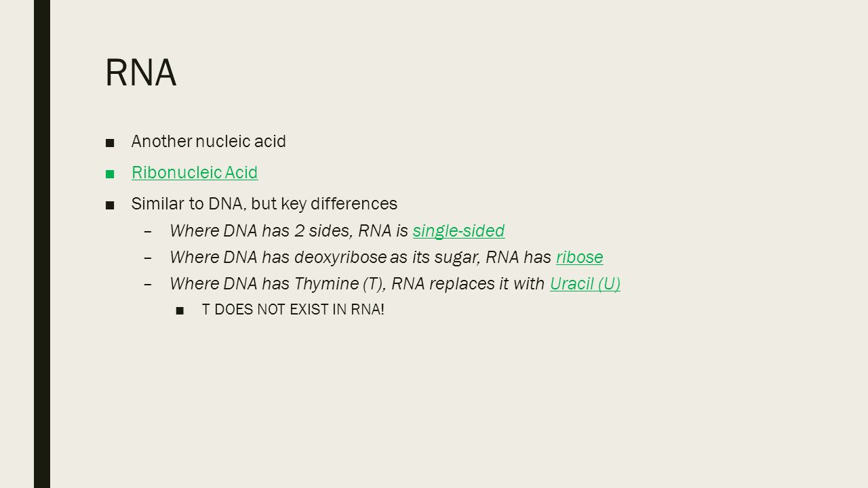Click dash before the Thymine line
Viewport: 868px width, 488px height.
tap(149, 285)
